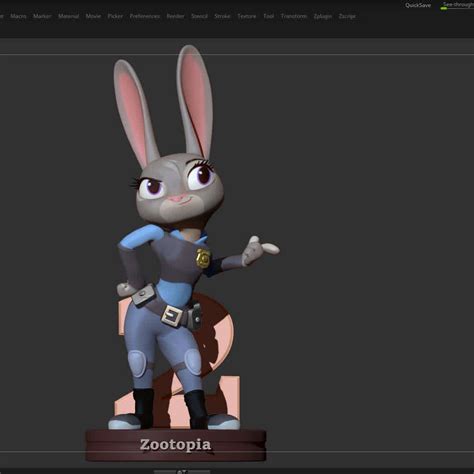474x474 pixels.
Task: Open the Stencil menu
Action: (x=199, y=16)
